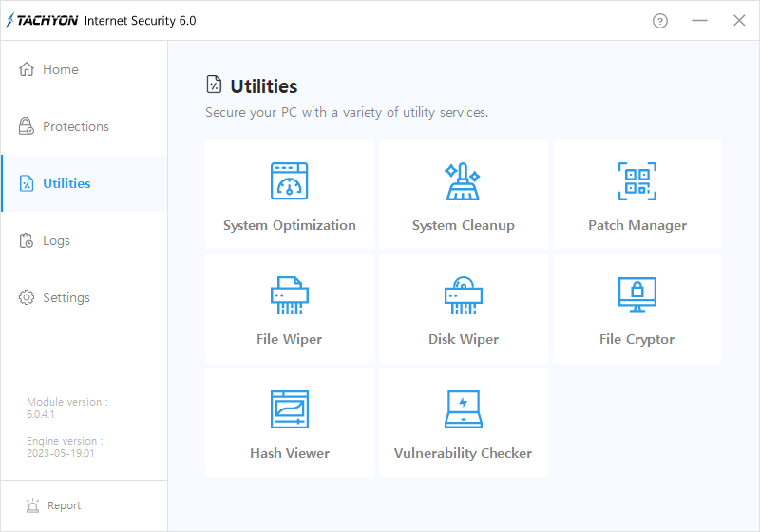Click the System Cleanup label

[464, 225]
